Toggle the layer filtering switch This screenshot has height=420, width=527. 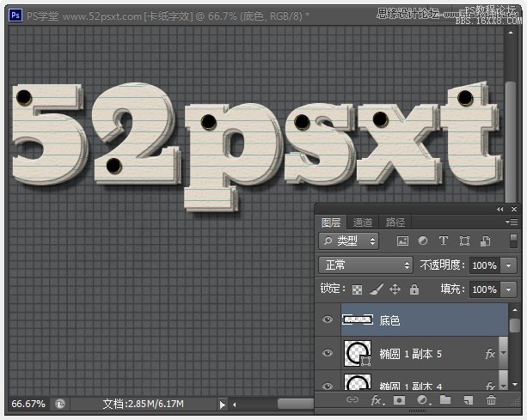[513, 240]
